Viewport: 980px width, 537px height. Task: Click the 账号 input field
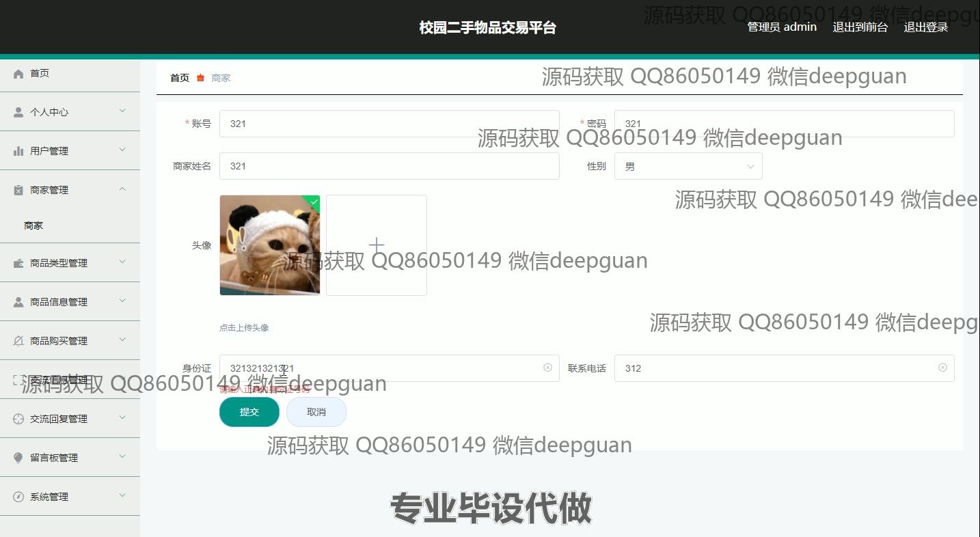[x=390, y=124]
